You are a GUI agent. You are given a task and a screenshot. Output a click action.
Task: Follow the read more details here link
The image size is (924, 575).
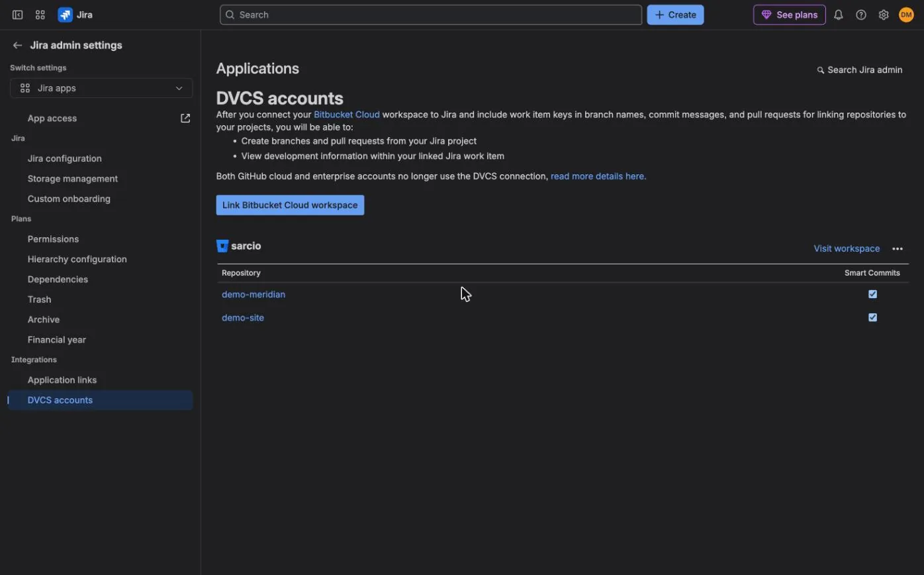pos(598,176)
